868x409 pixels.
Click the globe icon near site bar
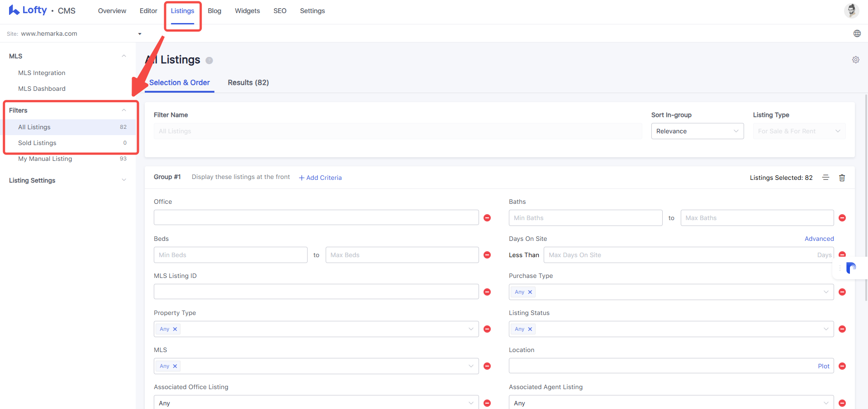[857, 33]
